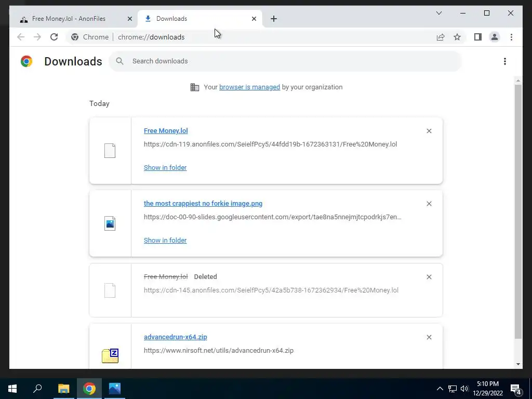Share this page icon
The width and height of the screenshot is (532, 399).
point(441,37)
